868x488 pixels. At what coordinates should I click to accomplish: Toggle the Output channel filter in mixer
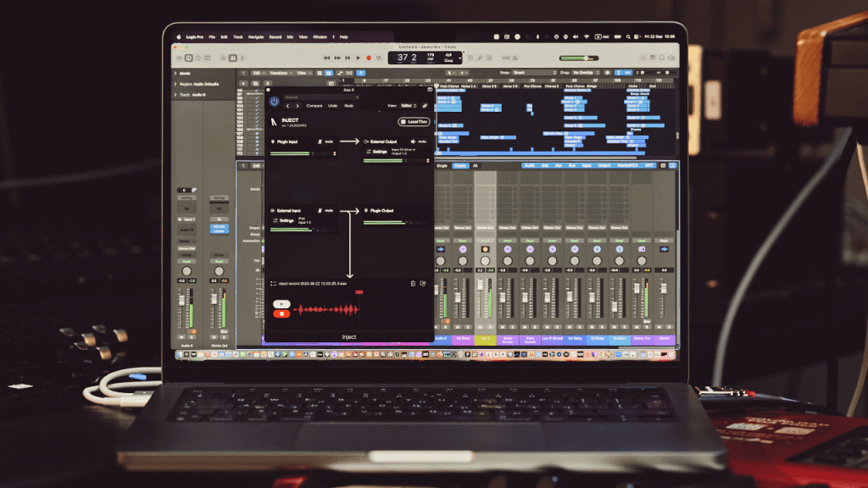point(604,165)
